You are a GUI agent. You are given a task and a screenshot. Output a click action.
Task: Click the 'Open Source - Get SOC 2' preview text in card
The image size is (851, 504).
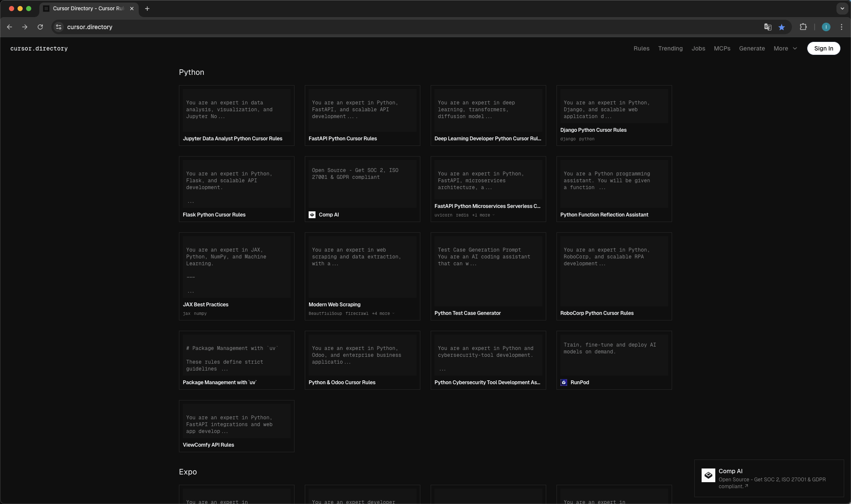point(355,174)
